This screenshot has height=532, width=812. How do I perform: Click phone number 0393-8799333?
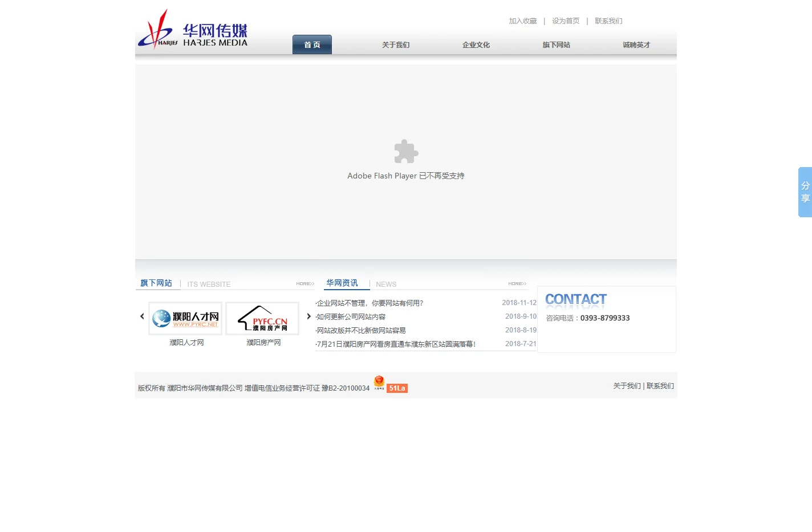click(605, 318)
